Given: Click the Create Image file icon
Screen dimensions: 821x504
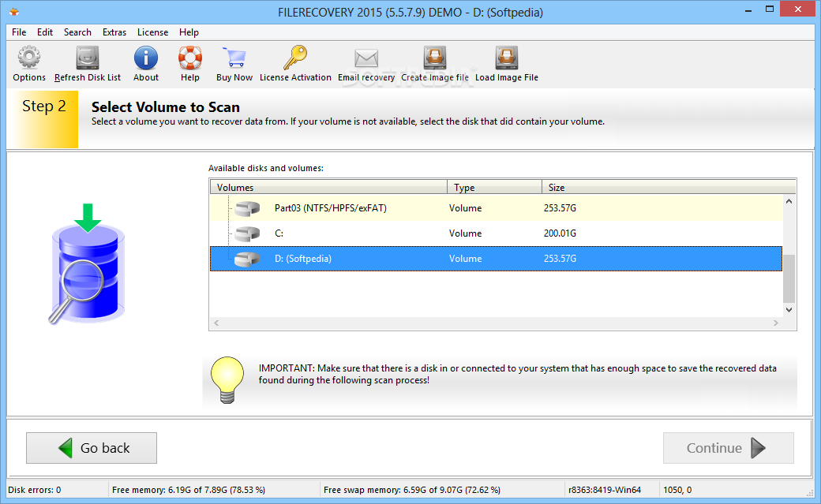Looking at the screenshot, I should tap(435, 58).
